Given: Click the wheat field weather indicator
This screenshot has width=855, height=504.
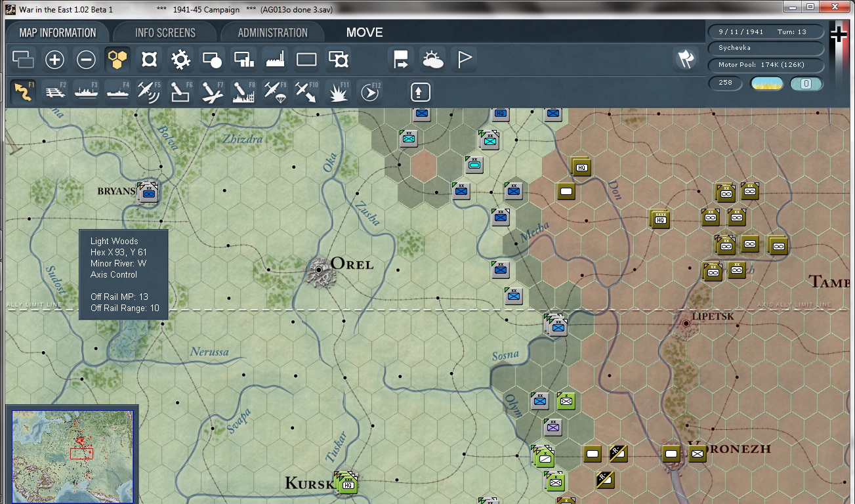Looking at the screenshot, I should 766,83.
